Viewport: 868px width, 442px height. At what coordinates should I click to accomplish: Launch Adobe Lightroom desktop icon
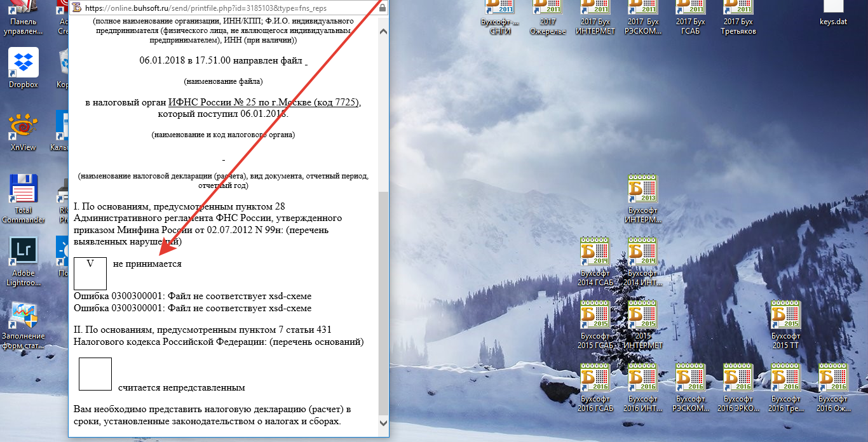[x=24, y=252]
